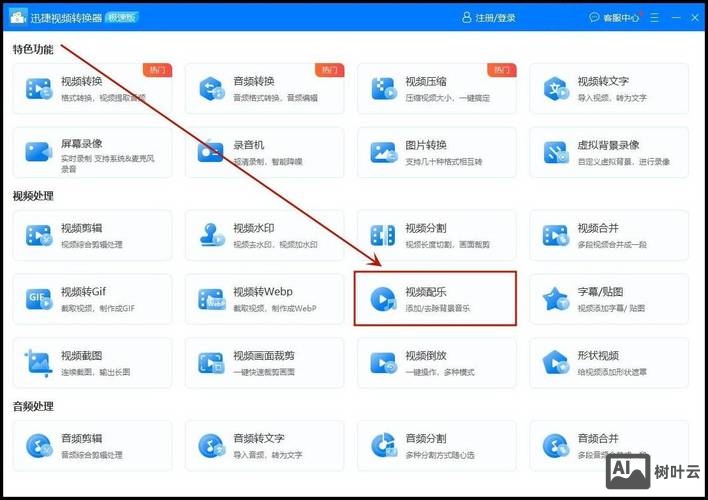This screenshot has height=500, width=708.
Task: Click the 支持几十种格式相互转 description text
Action: coord(444,162)
